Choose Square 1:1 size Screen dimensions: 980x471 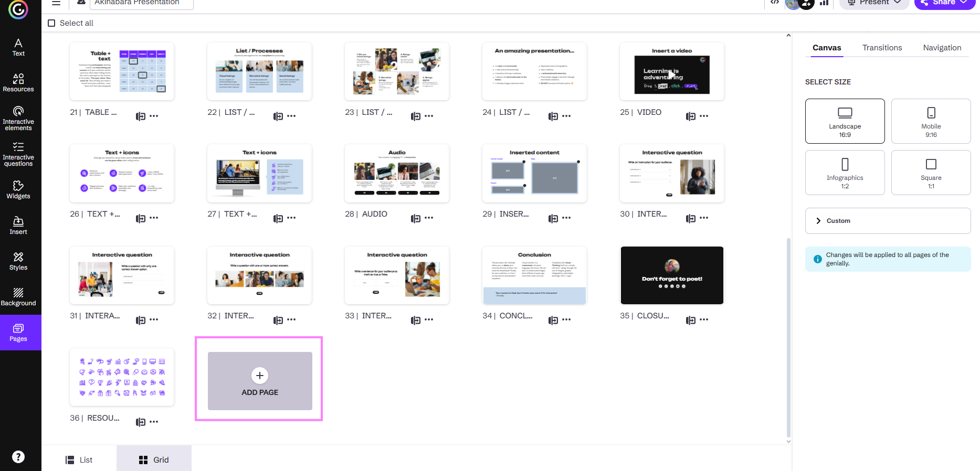pos(931,173)
